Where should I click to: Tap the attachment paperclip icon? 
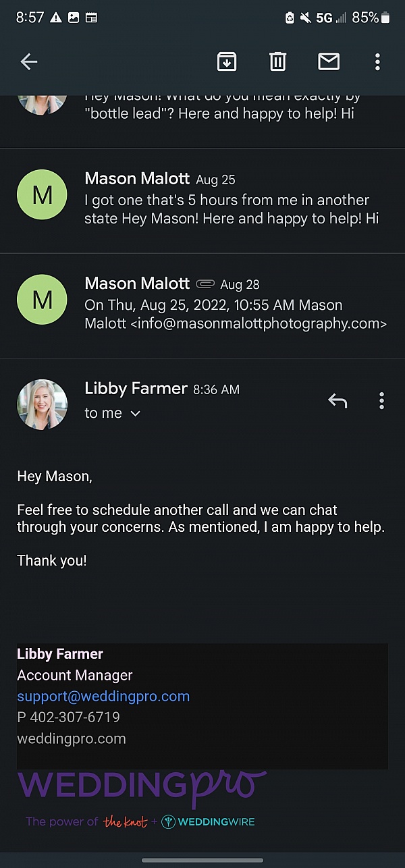point(205,284)
